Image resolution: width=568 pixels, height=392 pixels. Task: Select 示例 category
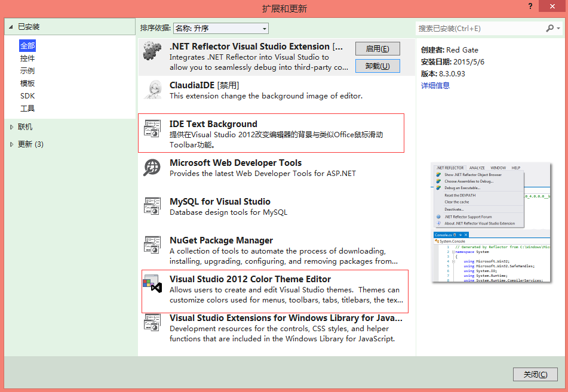tap(27, 71)
